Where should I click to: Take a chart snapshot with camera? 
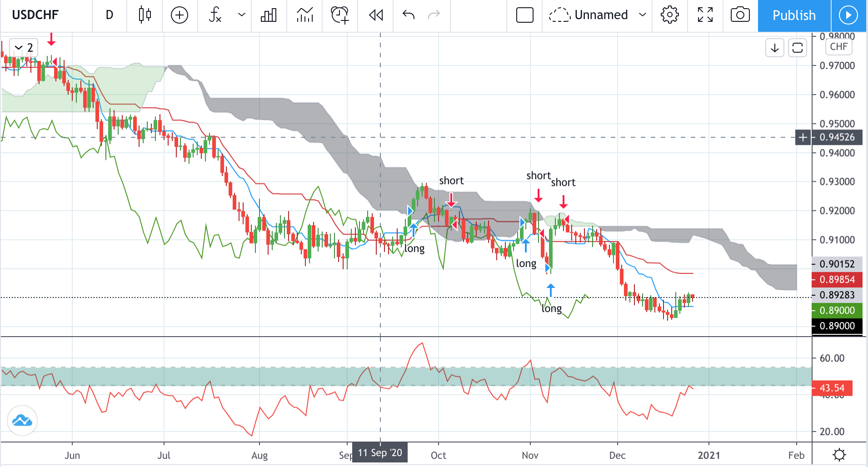(740, 15)
